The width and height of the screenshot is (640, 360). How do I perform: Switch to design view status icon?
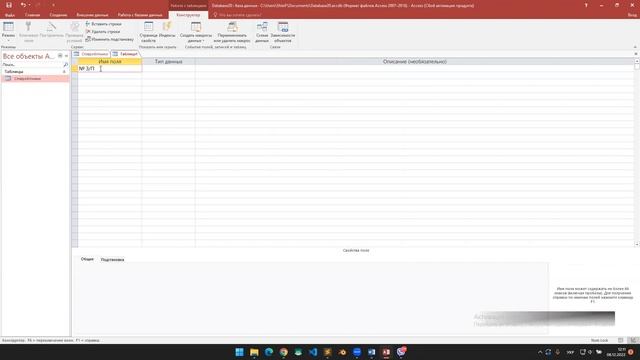pyautogui.click(x=633, y=340)
